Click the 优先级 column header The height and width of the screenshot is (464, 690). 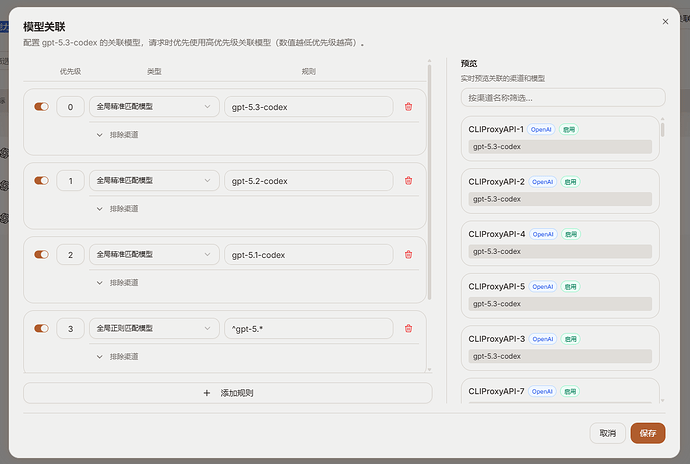70,71
